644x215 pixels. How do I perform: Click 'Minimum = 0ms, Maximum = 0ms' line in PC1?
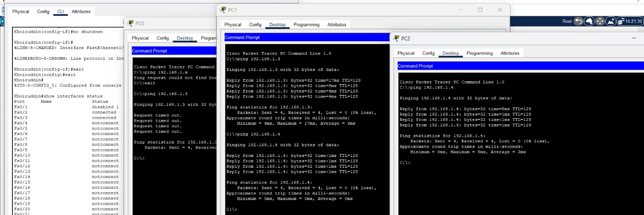(295, 199)
